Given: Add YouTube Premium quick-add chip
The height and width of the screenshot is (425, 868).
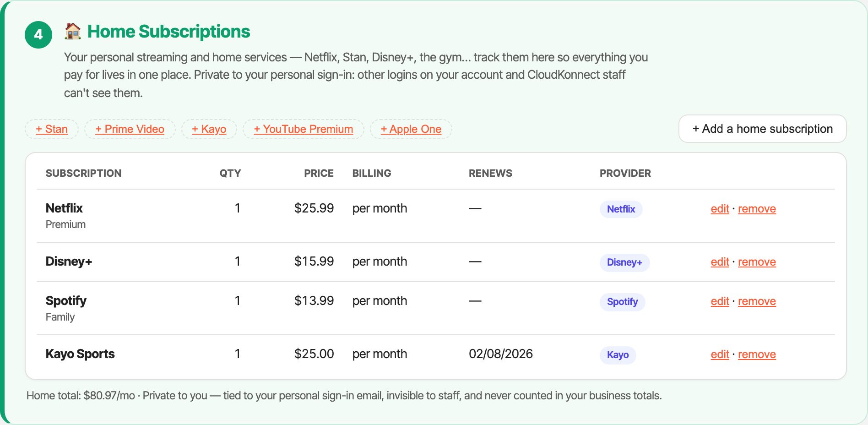Looking at the screenshot, I should coord(304,129).
